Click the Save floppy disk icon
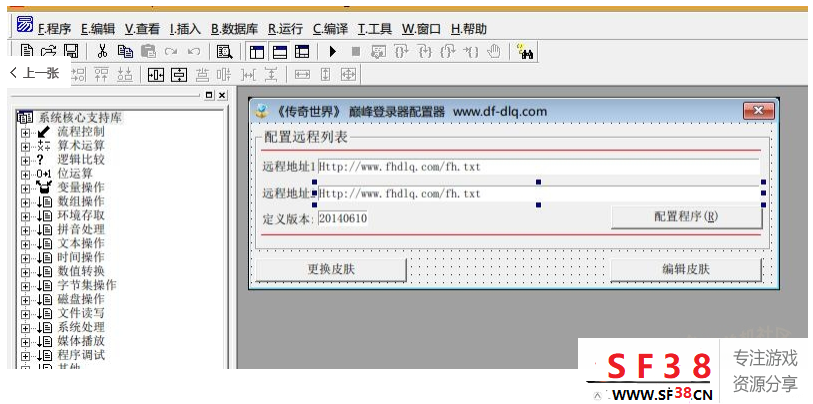The width and height of the screenshot is (813, 404). point(71,51)
